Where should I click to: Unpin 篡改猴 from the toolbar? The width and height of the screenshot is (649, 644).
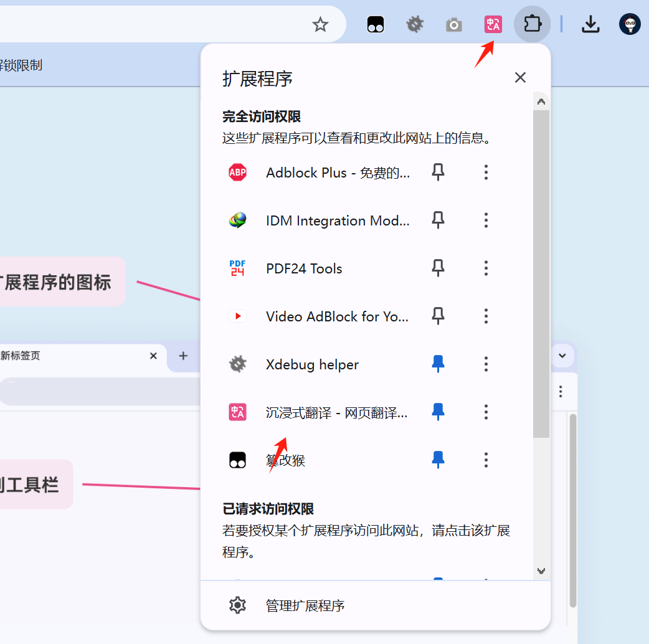click(x=438, y=460)
